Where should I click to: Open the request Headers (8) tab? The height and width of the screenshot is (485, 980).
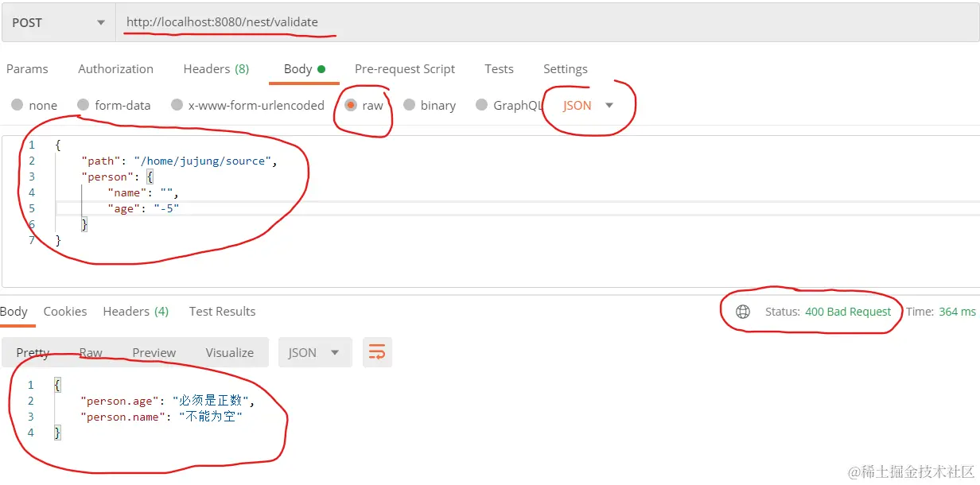(x=216, y=69)
